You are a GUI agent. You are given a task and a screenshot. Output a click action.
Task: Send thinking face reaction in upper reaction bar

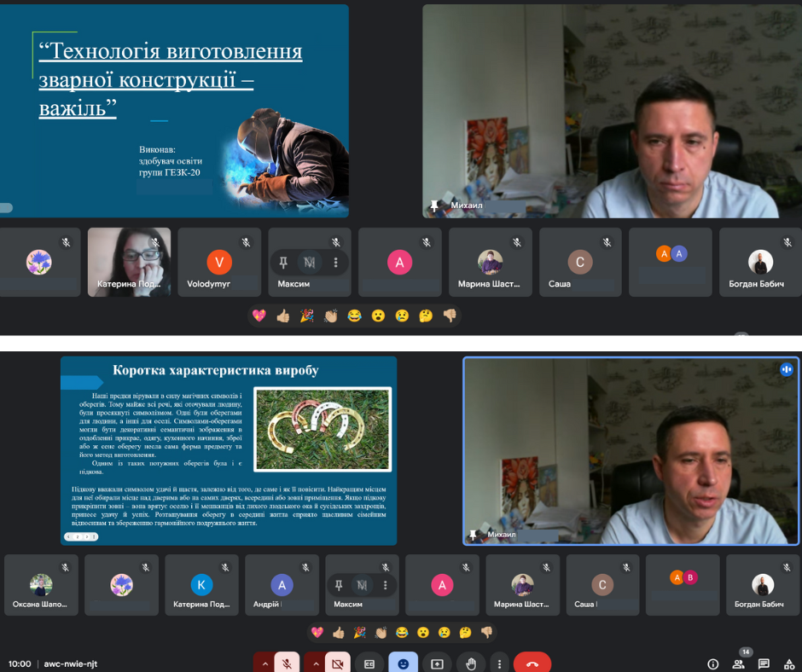[x=426, y=316]
